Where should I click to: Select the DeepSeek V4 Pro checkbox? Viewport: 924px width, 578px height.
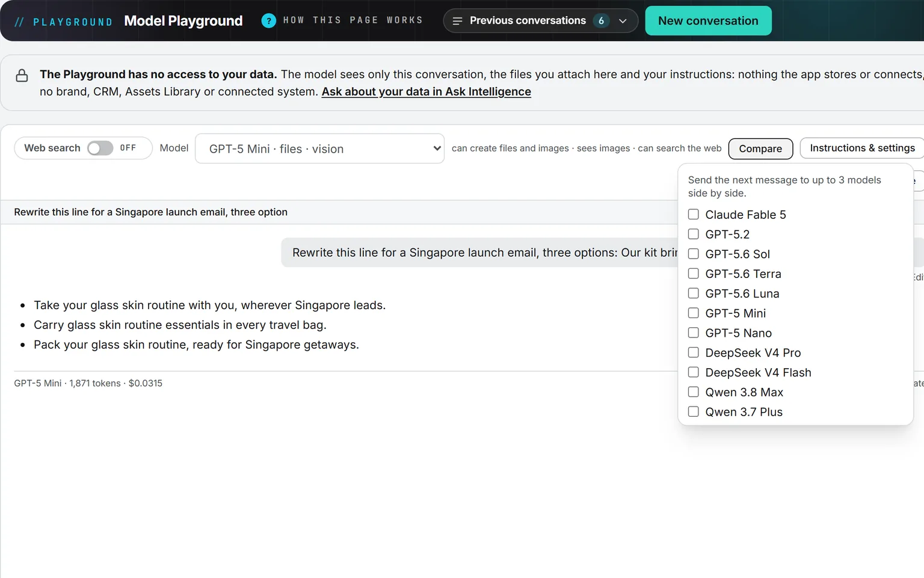(x=694, y=352)
